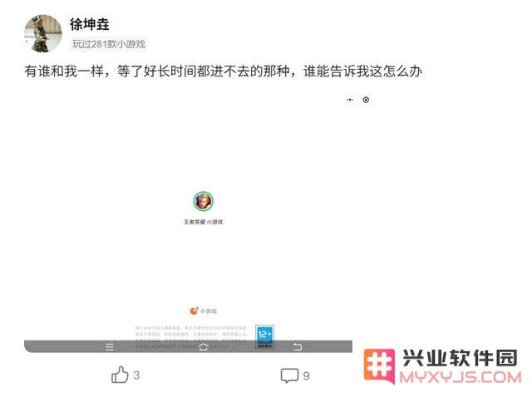Click the 王者荣耀 小游戏 label
Image resolution: width=532 pixels, height=397 pixels.
(203, 222)
